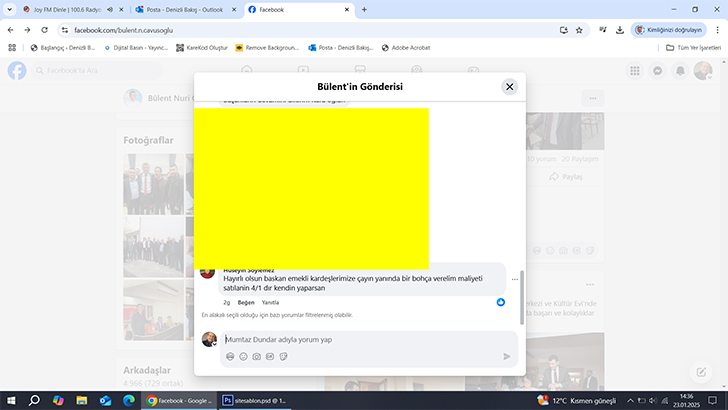728x410 pixels.
Task: Open sitesablon.psd Photoshop from taskbar
Action: pos(254,400)
